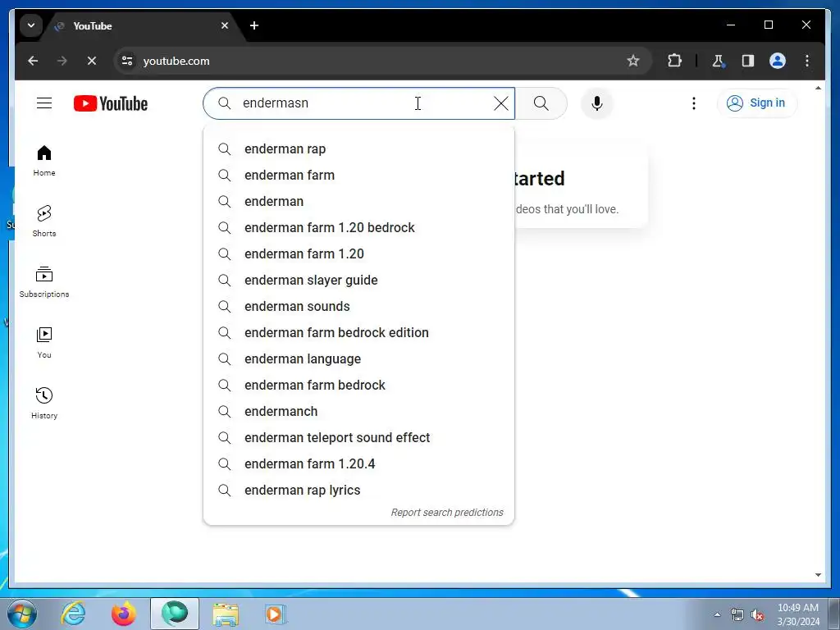
Task: Click 'Report search predictions' link
Action: coord(447,513)
